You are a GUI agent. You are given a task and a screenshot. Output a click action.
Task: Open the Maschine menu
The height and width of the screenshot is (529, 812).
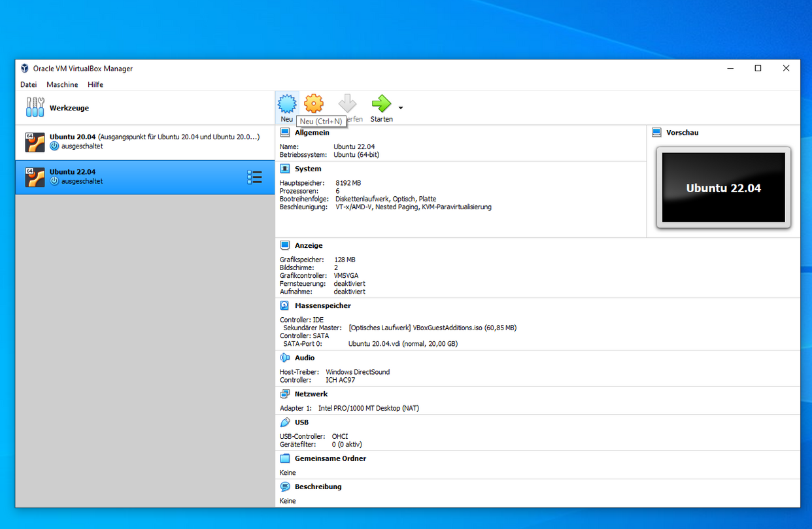[62, 84]
